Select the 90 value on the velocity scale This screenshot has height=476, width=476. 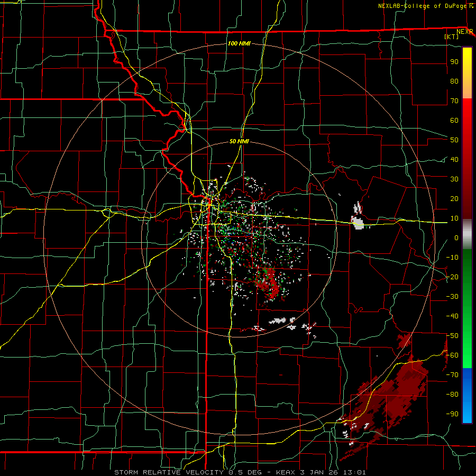454,62
